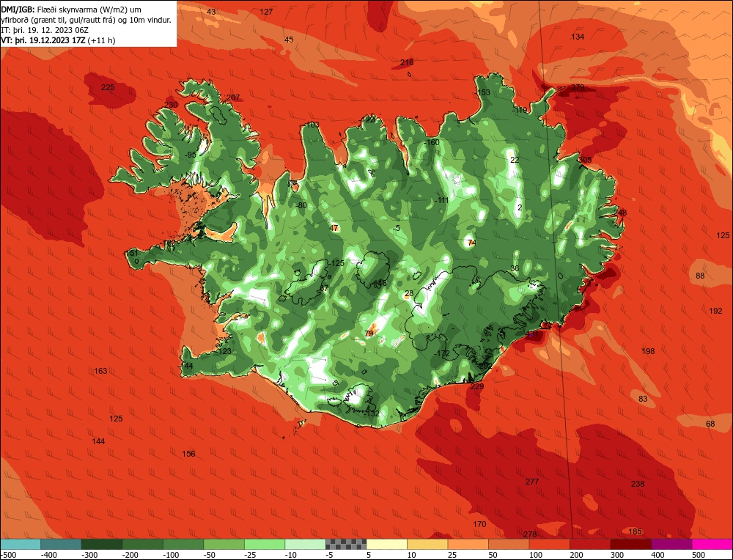The width and height of the screenshot is (733, 560).
Task: Click the cyan legend swatch above -500
Action: click(x=21, y=544)
